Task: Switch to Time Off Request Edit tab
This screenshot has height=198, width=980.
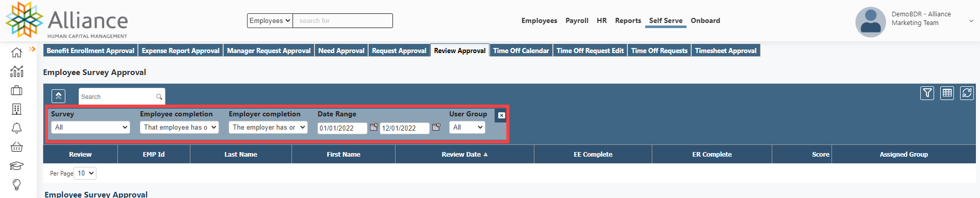Action: point(590,51)
